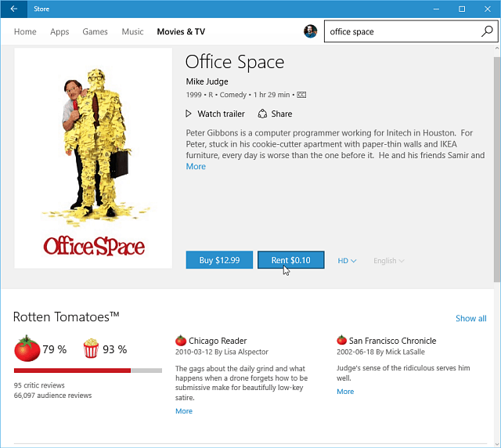
Task: Open the user account profile picture
Action: tap(310, 31)
